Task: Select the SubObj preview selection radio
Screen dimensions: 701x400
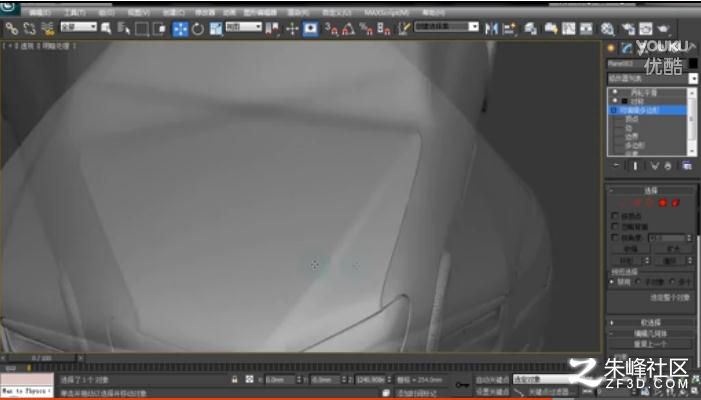Action: [x=638, y=282]
